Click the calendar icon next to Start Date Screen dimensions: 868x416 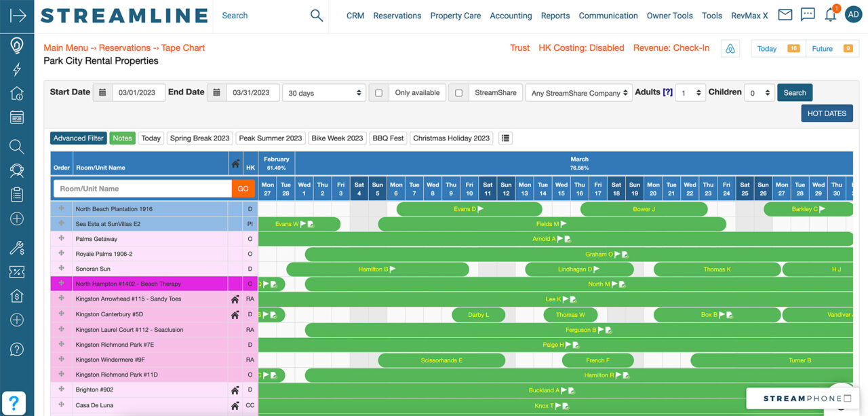pyautogui.click(x=102, y=92)
